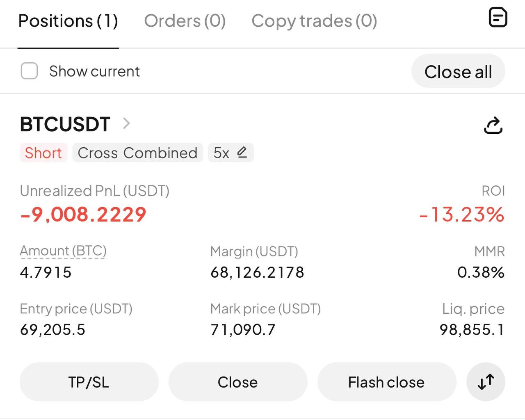
Task: Click the Close position button
Action: point(237,382)
